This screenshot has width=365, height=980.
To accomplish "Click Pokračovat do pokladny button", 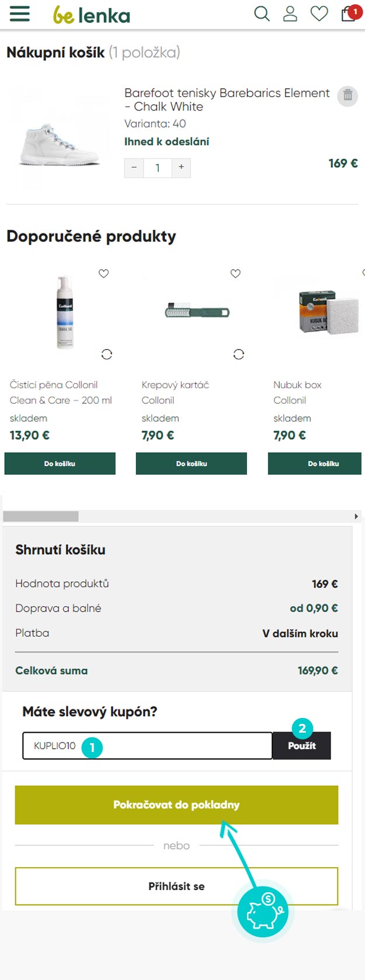I will click(x=176, y=805).
